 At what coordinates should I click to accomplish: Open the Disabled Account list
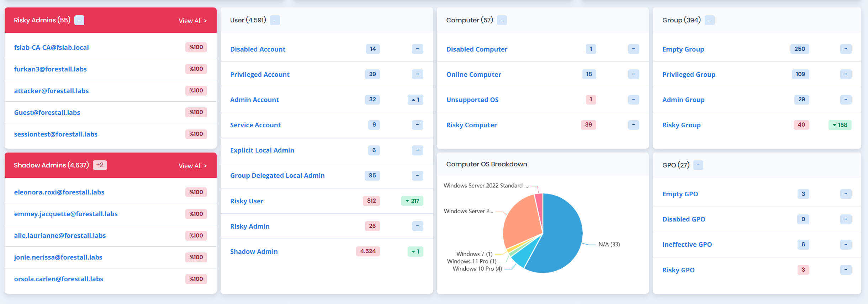[x=258, y=49]
